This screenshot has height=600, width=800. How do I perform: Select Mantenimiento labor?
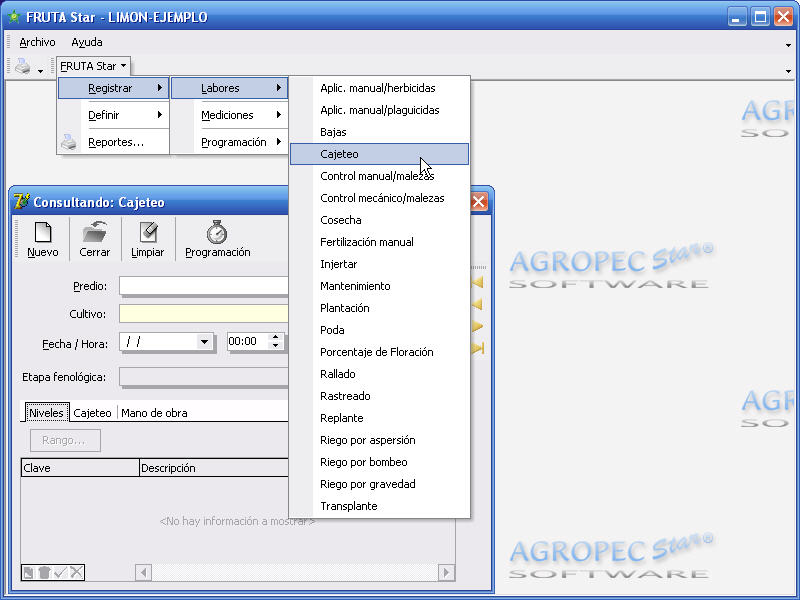coord(379,286)
